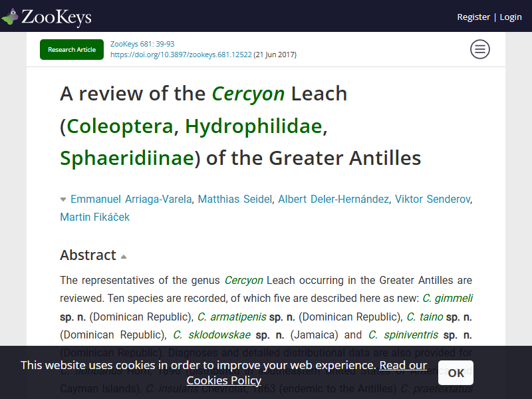
Task: Open author Viktor Senderov
Action: (433, 199)
